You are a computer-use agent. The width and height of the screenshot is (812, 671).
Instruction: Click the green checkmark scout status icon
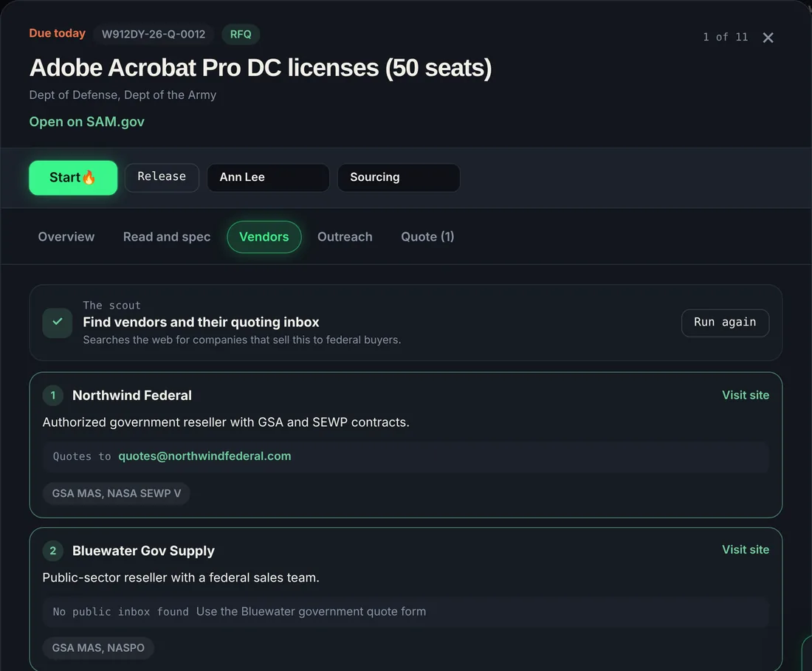(58, 323)
